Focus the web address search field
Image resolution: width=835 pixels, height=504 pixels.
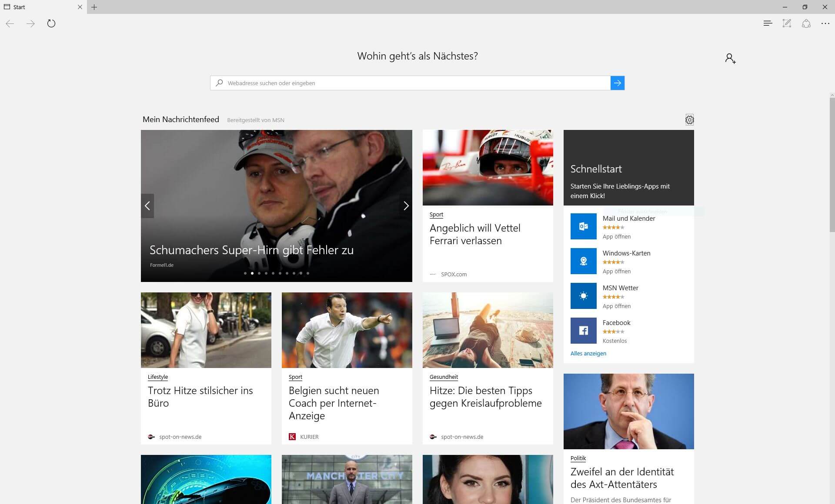410,83
